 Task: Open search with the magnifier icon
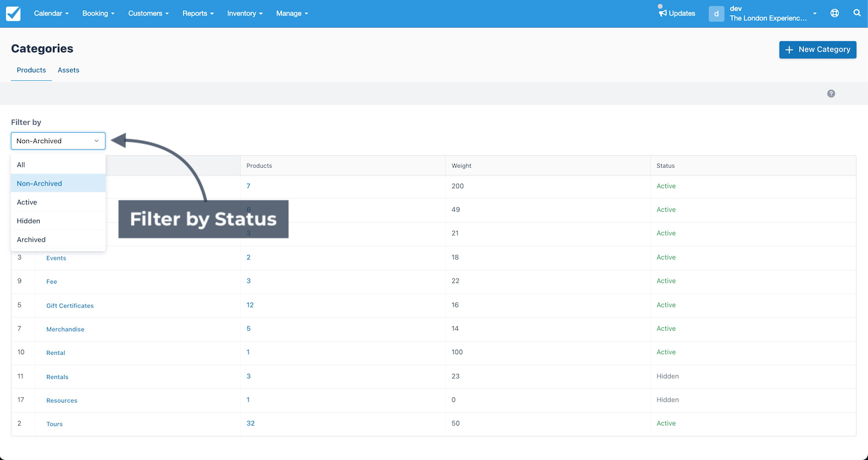click(857, 13)
